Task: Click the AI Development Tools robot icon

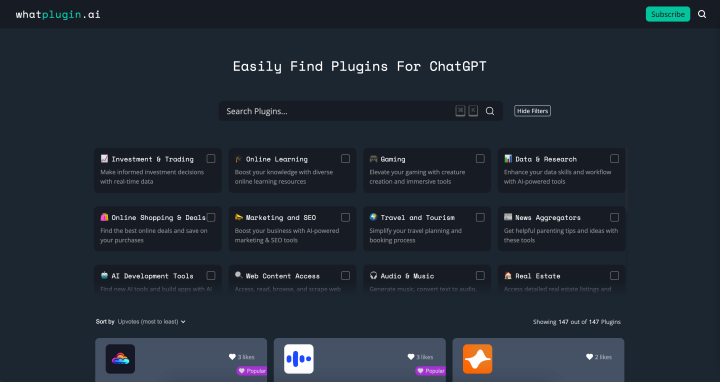Action: coord(104,275)
